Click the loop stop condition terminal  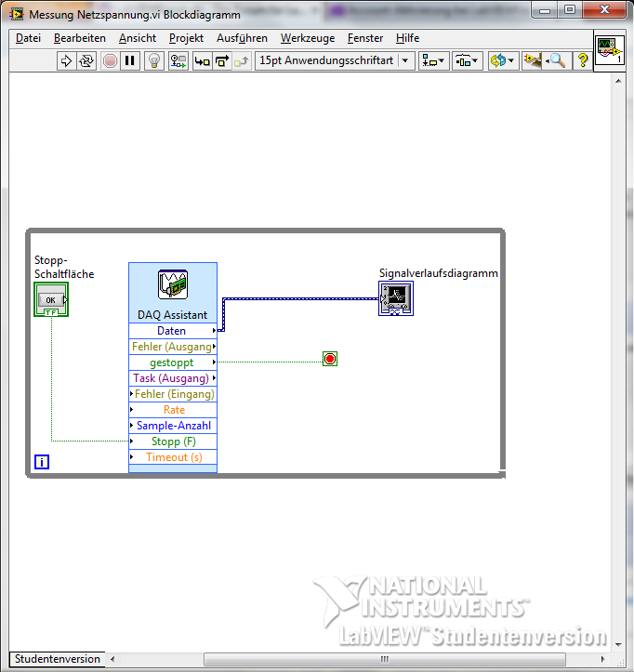click(x=330, y=359)
